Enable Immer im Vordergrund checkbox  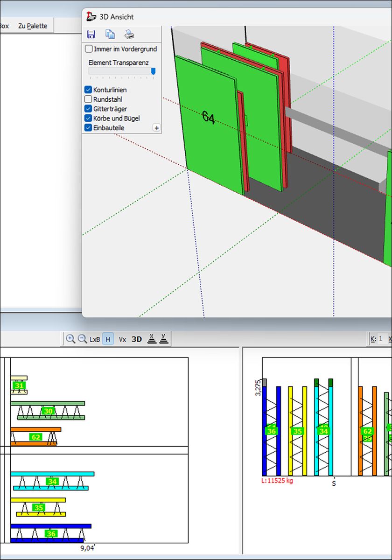[x=88, y=49]
